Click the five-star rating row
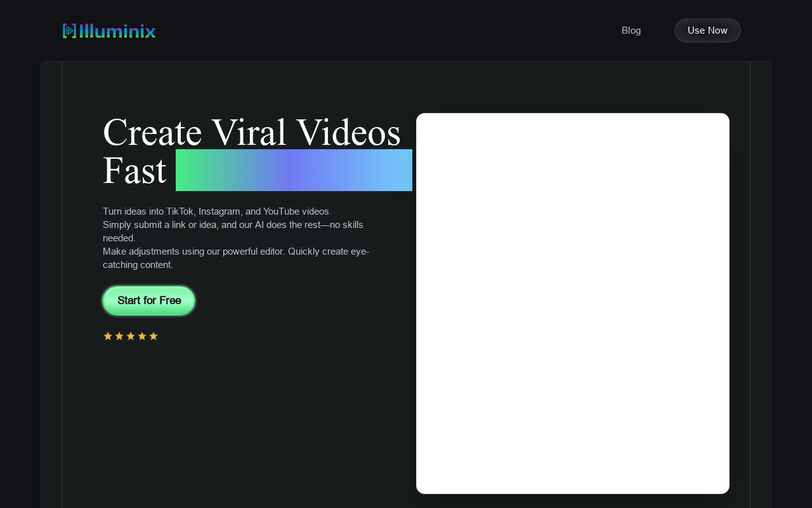 coord(131,336)
